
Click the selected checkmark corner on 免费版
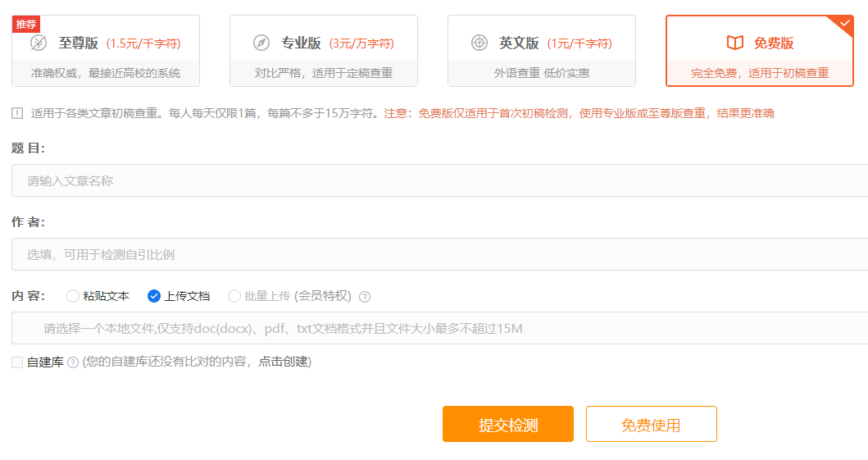844,24
